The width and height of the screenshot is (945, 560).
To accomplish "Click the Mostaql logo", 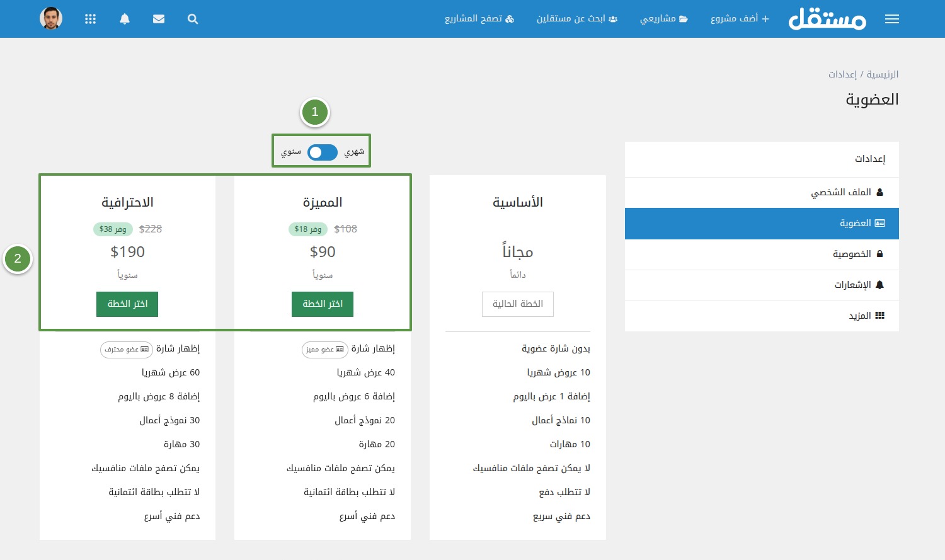I will (827, 19).
